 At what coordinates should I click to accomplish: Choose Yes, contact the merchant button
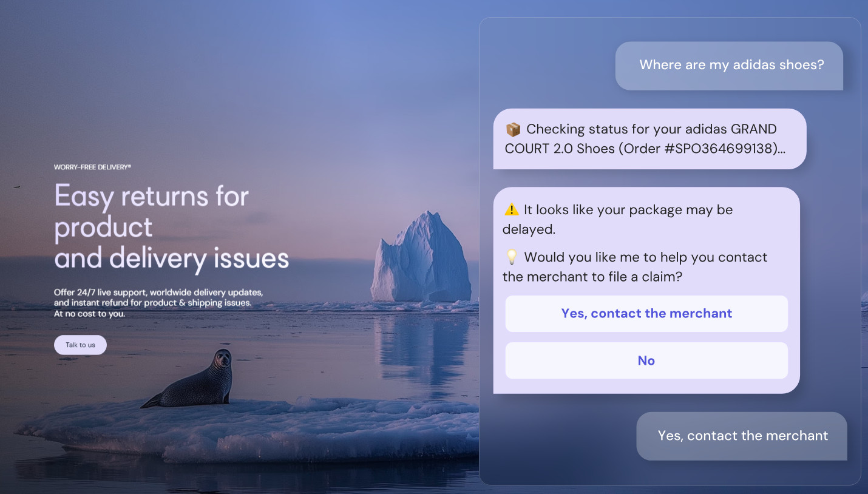tap(646, 314)
